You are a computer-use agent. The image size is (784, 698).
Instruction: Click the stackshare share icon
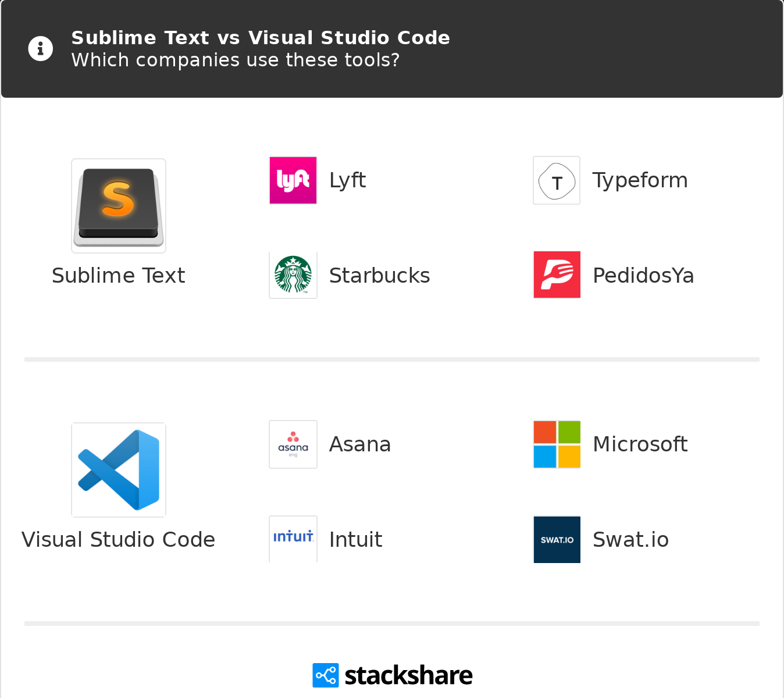325,675
